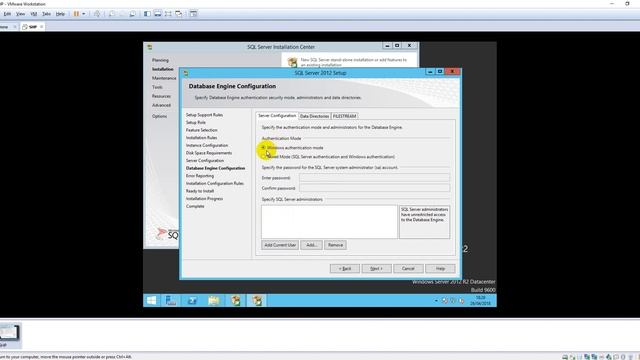Viewport: 640px width, 360px height.
Task: Select Mixed Mode authentication radio button
Action: (264, 156)
